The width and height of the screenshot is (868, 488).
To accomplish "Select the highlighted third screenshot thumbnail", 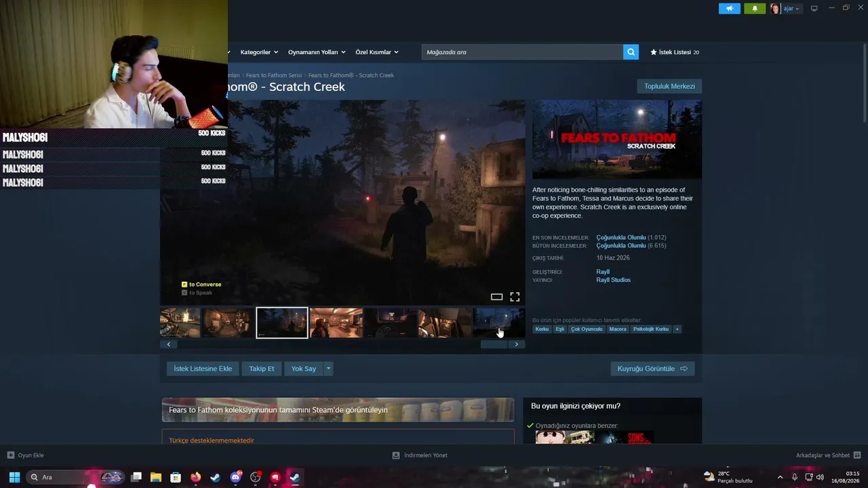I will 282,323.
